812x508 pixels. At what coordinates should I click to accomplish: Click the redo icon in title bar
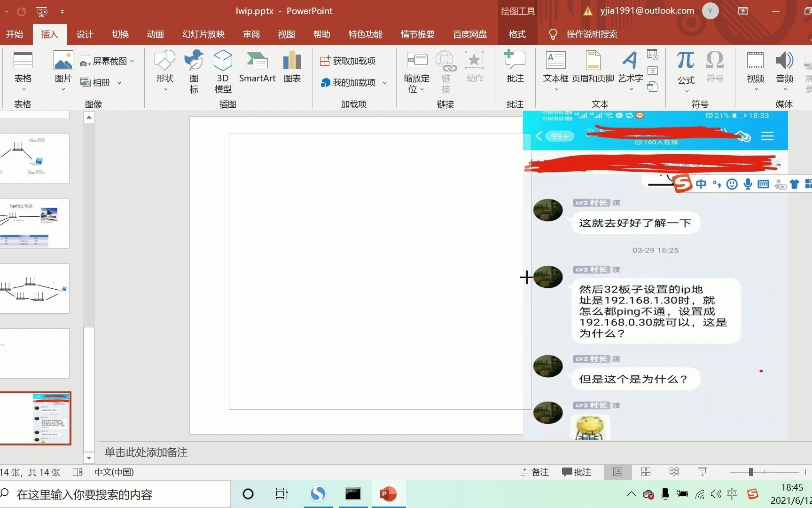(x=22, y=11)
